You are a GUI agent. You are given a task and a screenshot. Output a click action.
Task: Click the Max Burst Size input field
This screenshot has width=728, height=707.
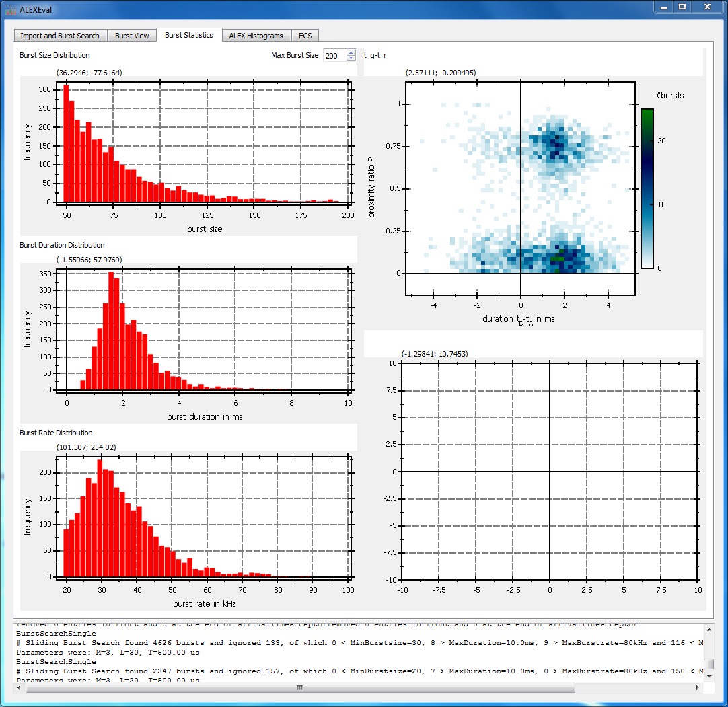(x=335, y=56)
